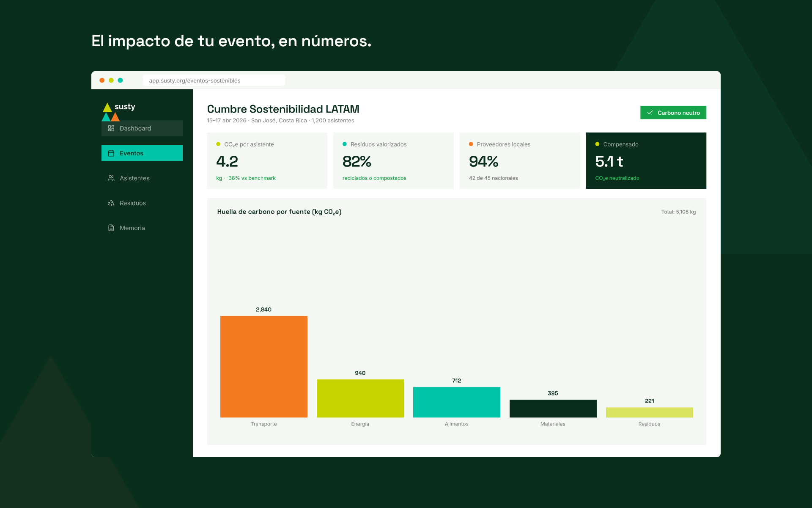Click the orange Transporte bar

tap(264, 367)
